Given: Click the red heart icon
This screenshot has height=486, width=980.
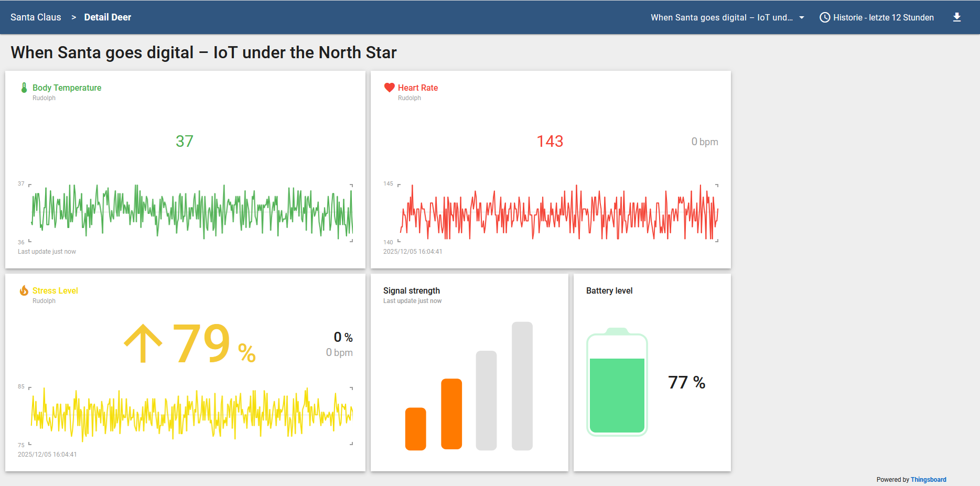Looking at the screenshot, I should click(x=389, y=88).
